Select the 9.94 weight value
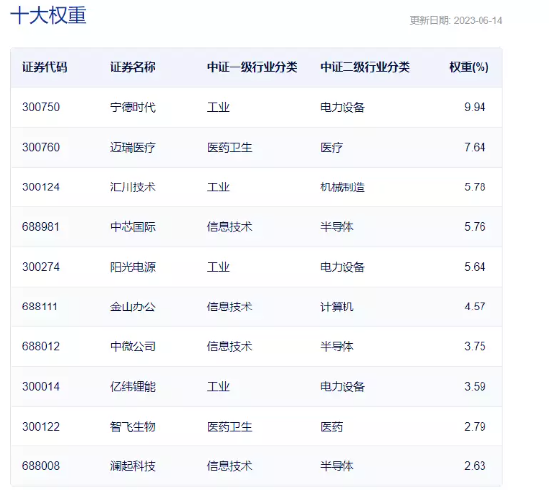This screenshot has height=494, width=550. [x=475, y=107]
